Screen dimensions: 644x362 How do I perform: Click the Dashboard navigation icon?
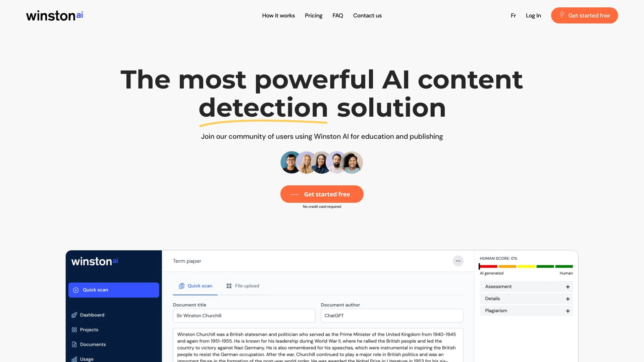(x=74, y=315)
